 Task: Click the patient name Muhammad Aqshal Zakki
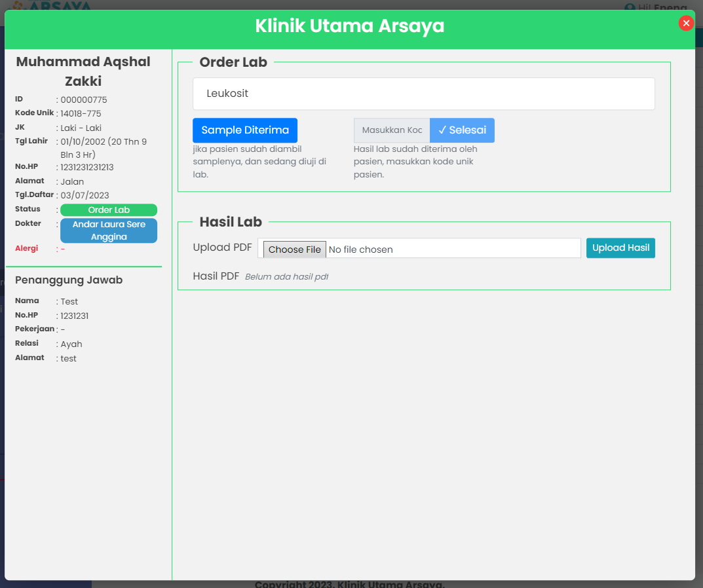tap(83, 71)
